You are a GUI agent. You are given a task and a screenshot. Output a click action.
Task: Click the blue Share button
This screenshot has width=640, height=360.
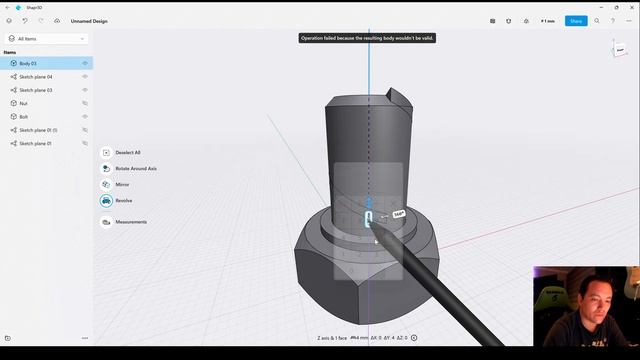click(x=576, y=21)
